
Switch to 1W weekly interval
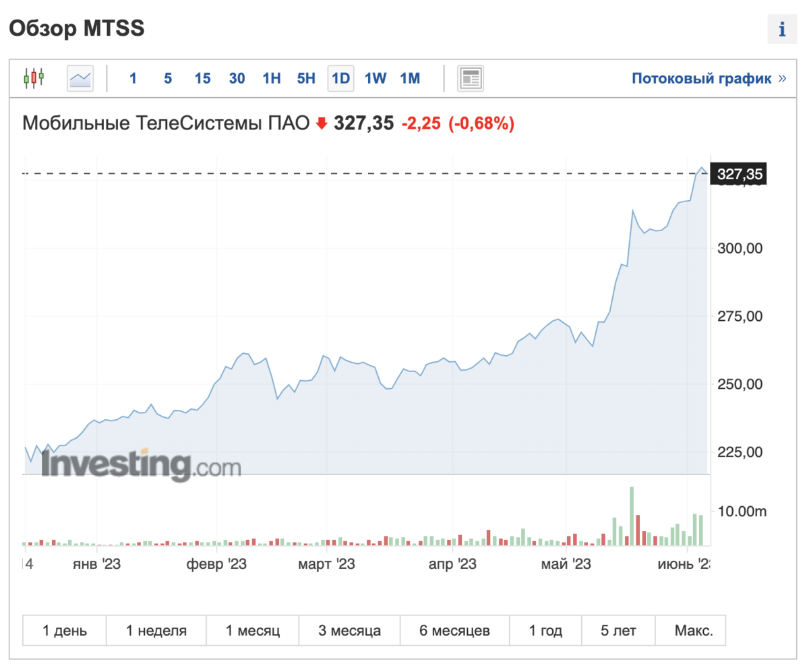376,78
